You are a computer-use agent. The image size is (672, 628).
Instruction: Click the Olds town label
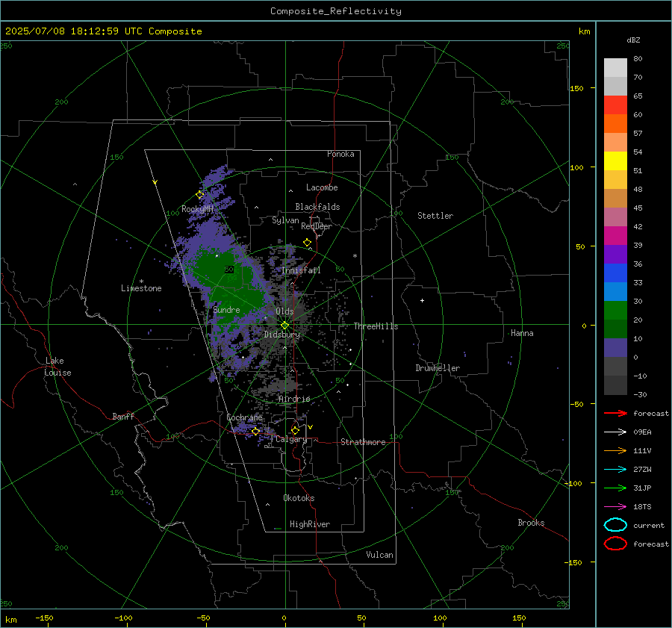point(284,311)
